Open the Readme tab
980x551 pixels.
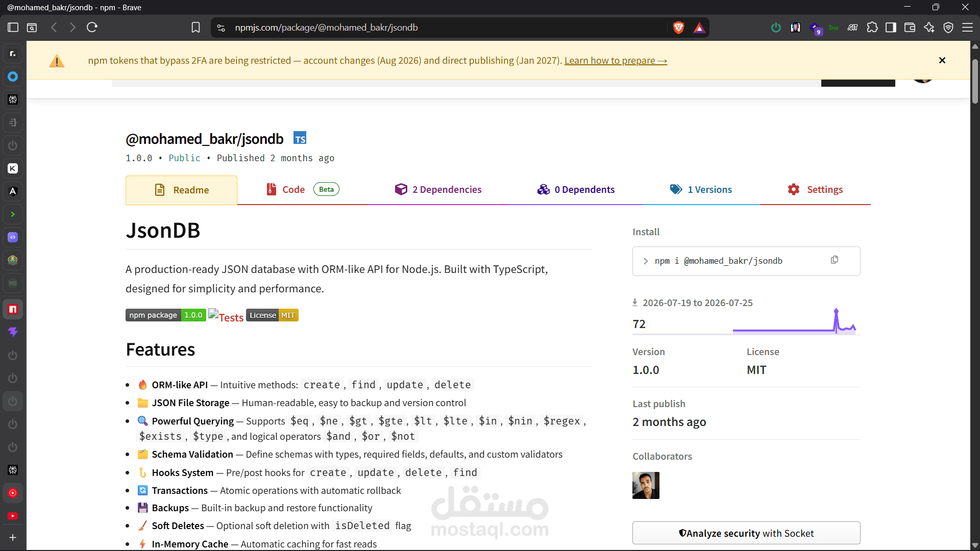click(181, 190)
